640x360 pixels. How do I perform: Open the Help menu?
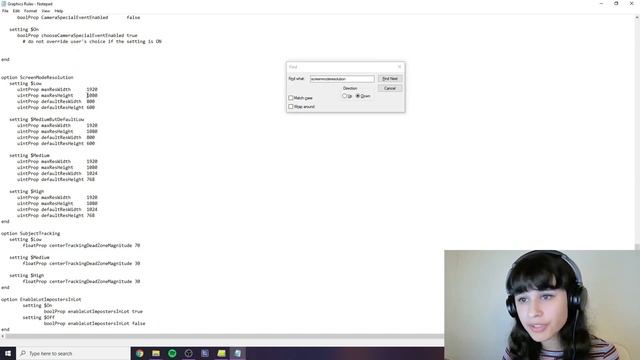[59, 11]
